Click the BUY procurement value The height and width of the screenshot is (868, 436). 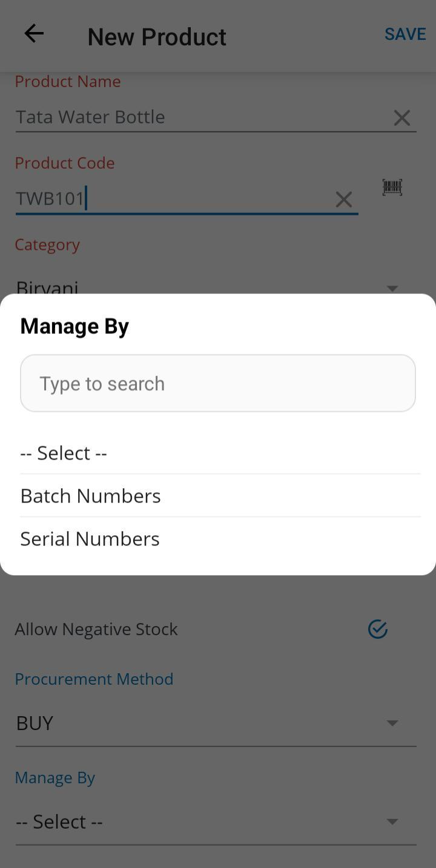[35, 723]
